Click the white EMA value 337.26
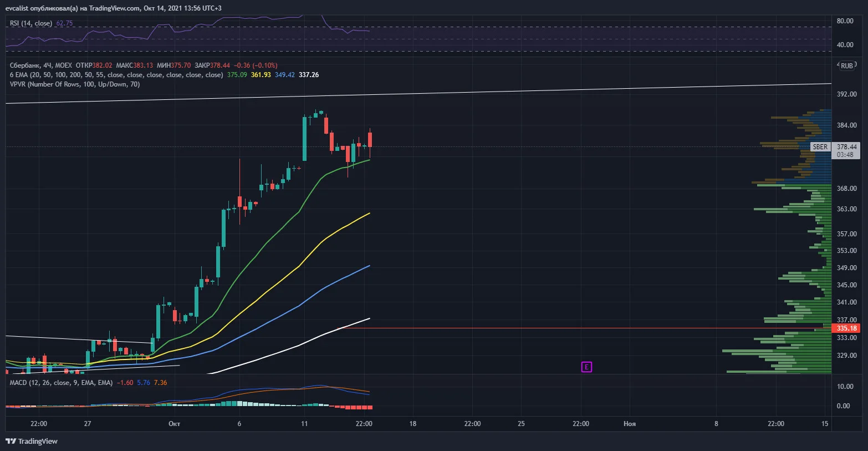Screen dimensions: 868x451 point(309,75)
